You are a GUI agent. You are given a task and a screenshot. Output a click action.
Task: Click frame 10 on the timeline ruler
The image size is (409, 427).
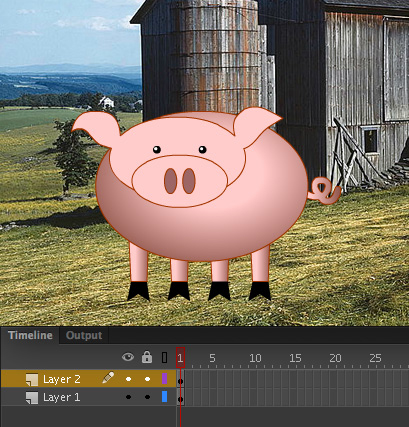255,358
